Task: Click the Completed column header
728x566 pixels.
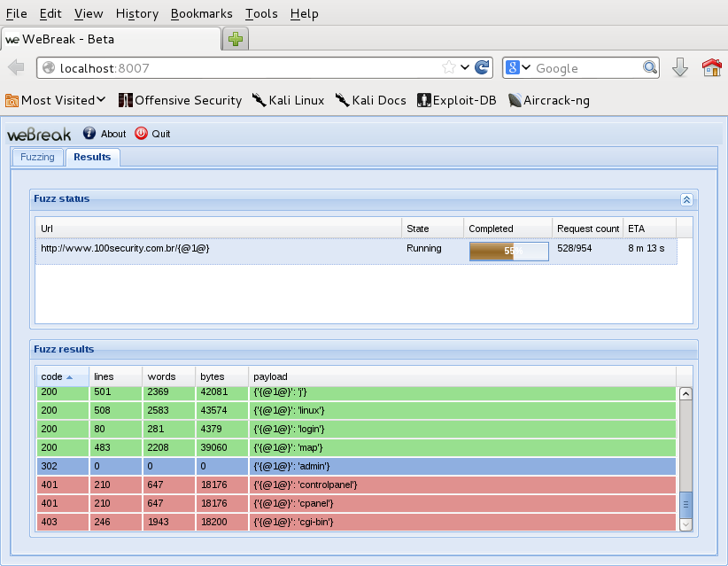Action: pyautogui.click(x=508, y=229)
